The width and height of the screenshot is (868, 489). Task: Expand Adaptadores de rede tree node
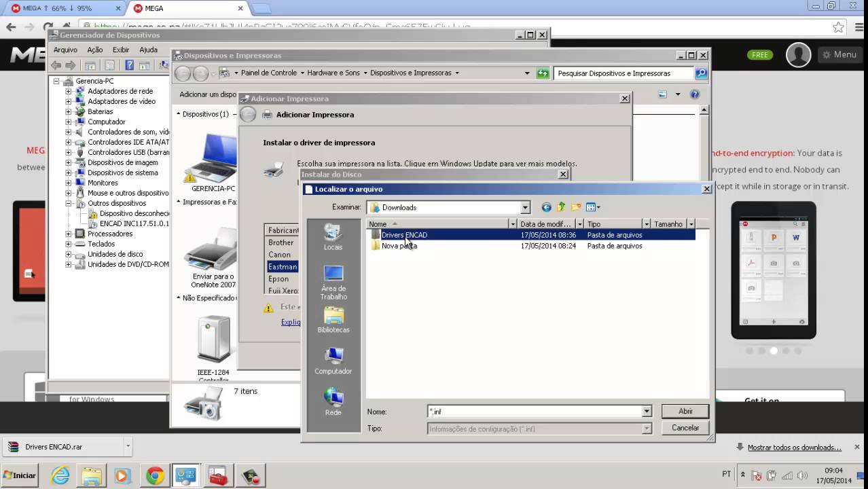point(68,91)
